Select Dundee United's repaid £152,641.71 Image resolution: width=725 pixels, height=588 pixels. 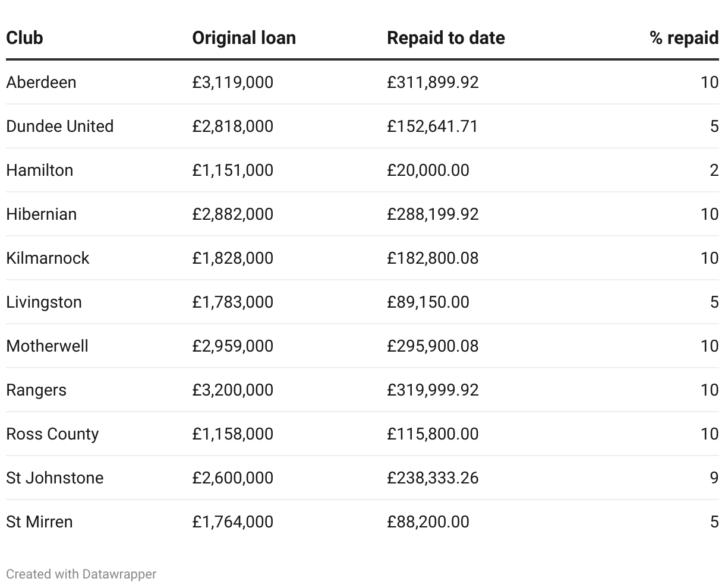[x=432, y=126]
